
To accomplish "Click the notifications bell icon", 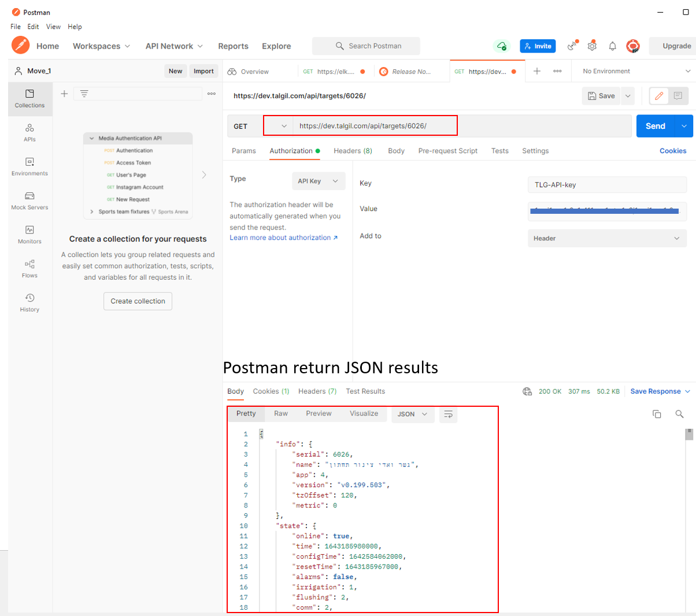I will [612, 46].
